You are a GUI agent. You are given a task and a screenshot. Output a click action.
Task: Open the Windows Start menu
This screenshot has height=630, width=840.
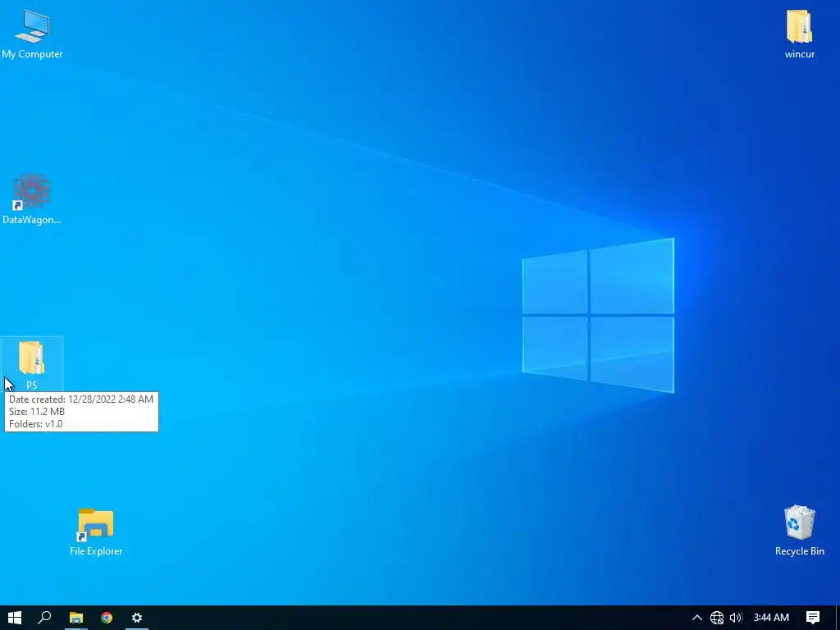click(x=15, y=618)
